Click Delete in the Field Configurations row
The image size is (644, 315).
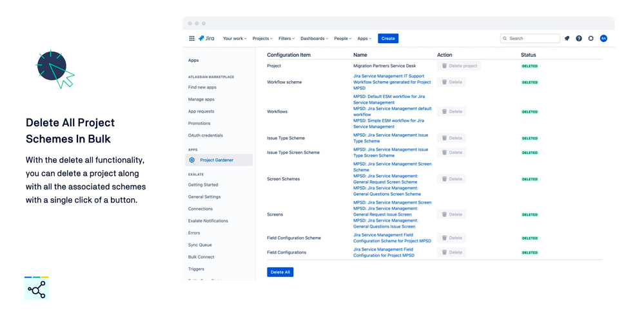click(451, 253)
